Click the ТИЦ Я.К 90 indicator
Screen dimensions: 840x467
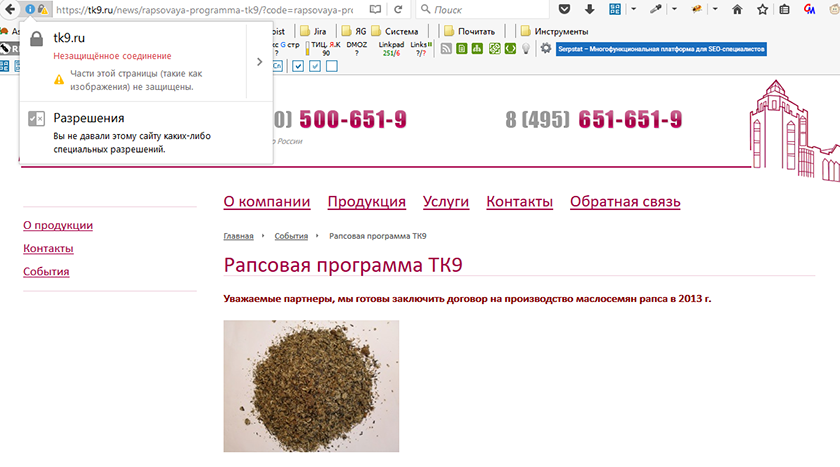pos(324,49)
